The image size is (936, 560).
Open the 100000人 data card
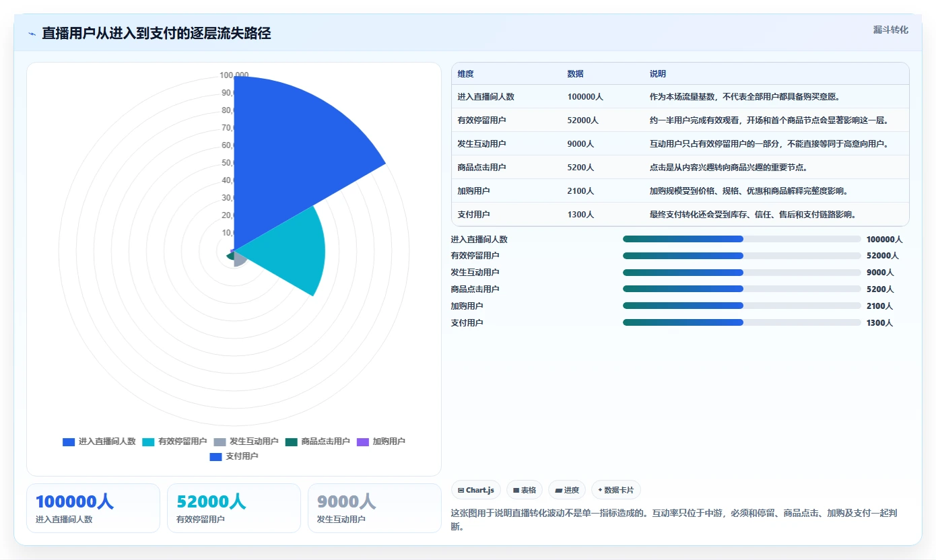[93, 508]
